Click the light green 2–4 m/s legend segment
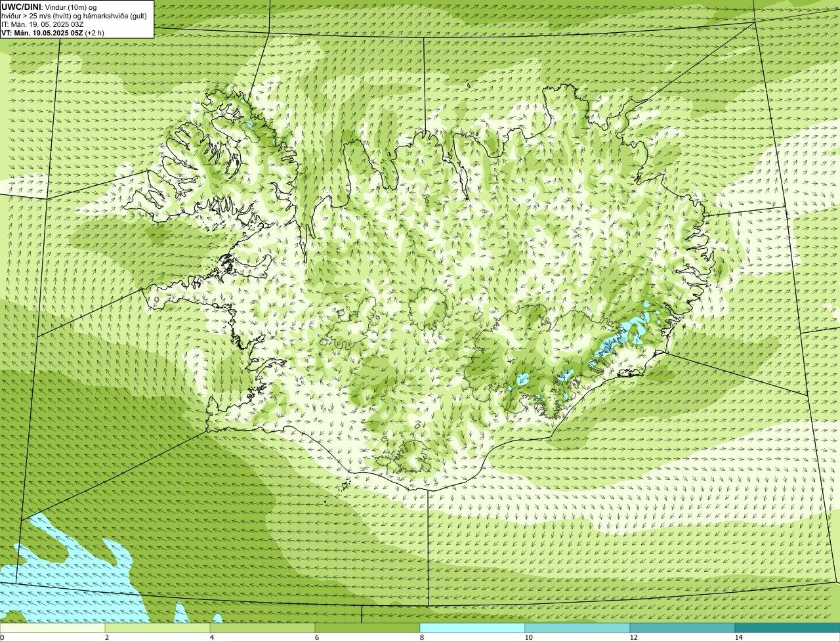840x642 pixels. 157,628
